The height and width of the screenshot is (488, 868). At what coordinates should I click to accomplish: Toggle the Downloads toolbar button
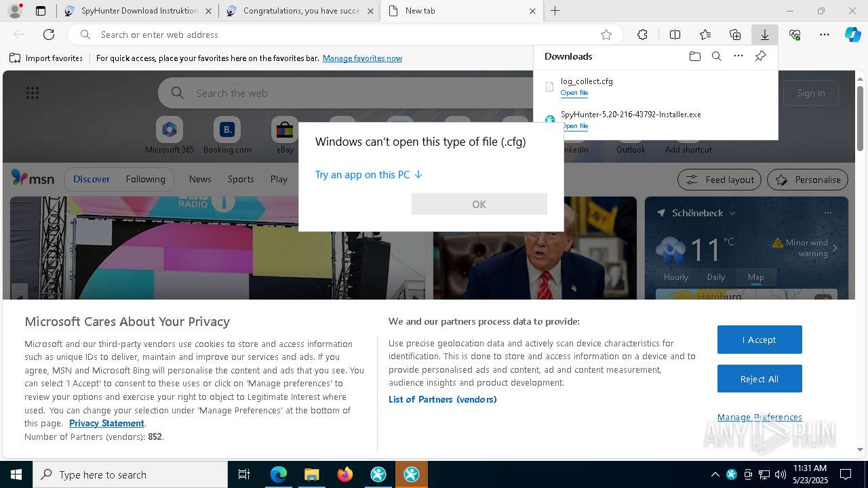[x=764, y=35]
